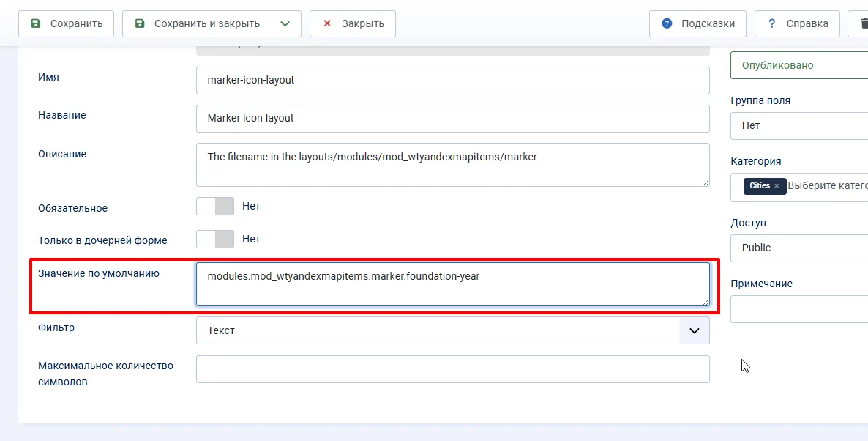Open the Группа поля dropdown

[799, 126]
